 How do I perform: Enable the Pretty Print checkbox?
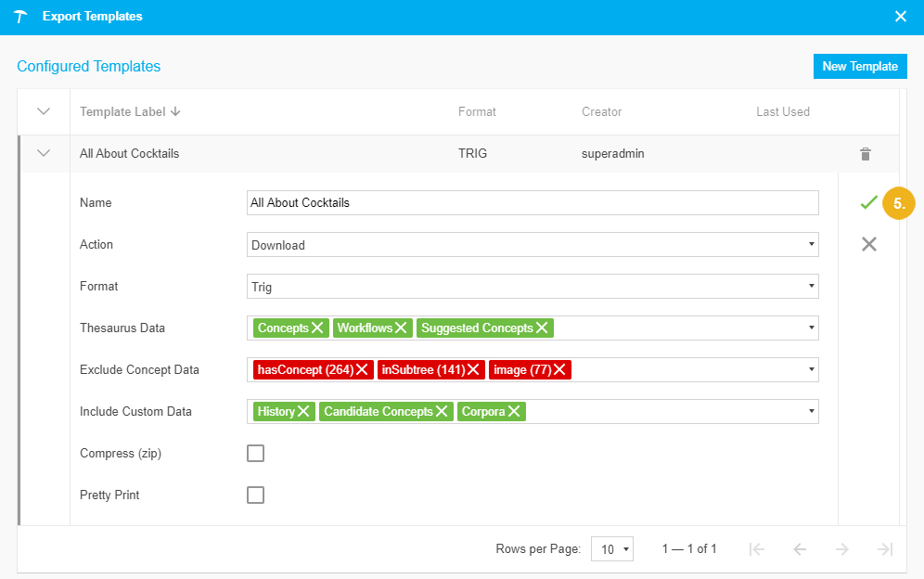[255, 495]
